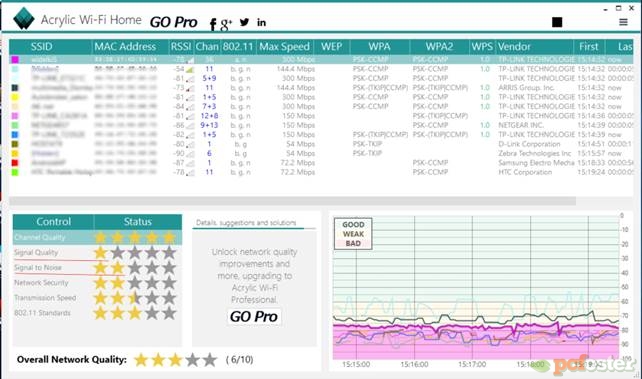Sort by Max Speed column header
This screenshot has width=642, height=379.
click(285, 47)
